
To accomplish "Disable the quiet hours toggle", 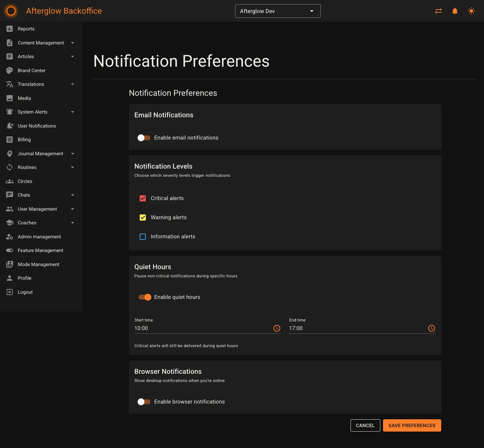I will pos(145,297).
